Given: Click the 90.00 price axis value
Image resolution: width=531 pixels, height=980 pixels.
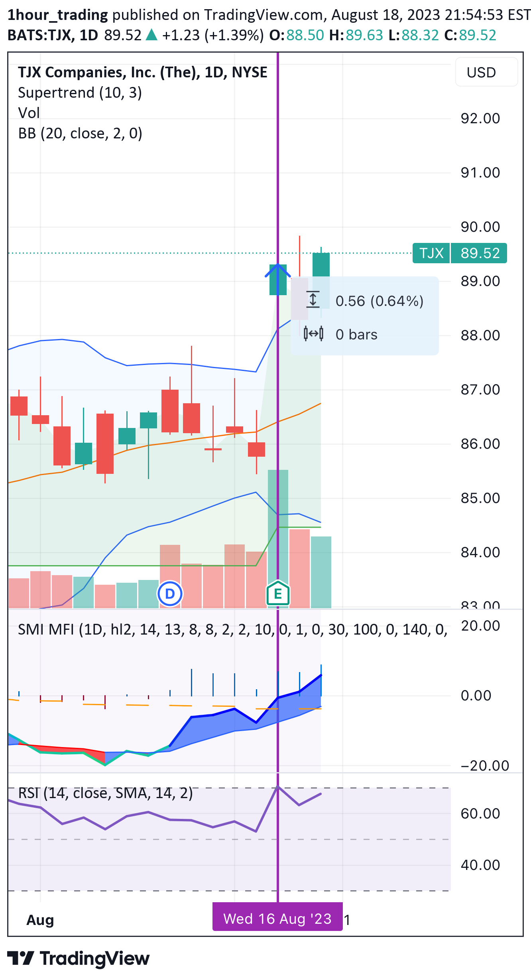Looking at the screenshot, I should [480, 227].
